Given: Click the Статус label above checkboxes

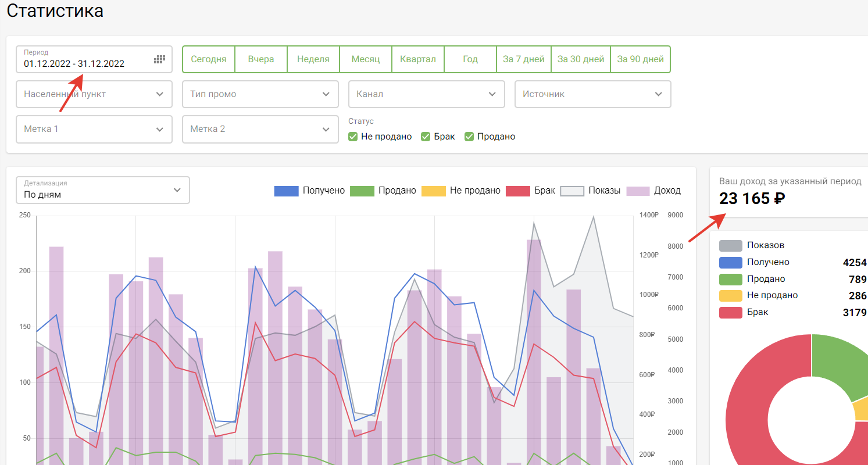Looking at the screenshot, I should tap(361, 121).
